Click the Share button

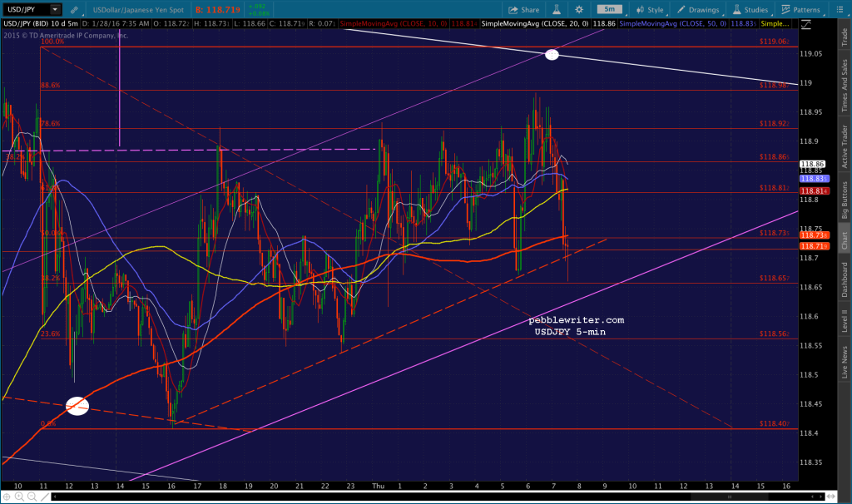coord(524,10)
